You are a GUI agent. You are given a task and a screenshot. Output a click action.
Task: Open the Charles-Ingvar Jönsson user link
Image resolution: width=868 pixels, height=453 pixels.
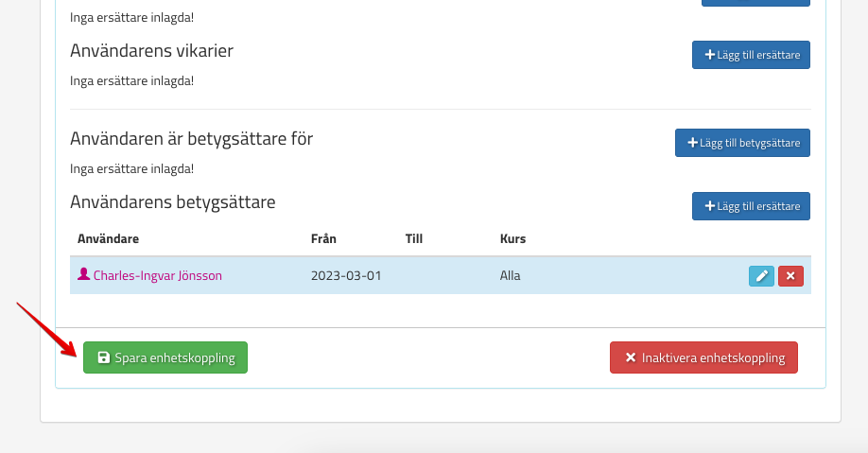157,276
